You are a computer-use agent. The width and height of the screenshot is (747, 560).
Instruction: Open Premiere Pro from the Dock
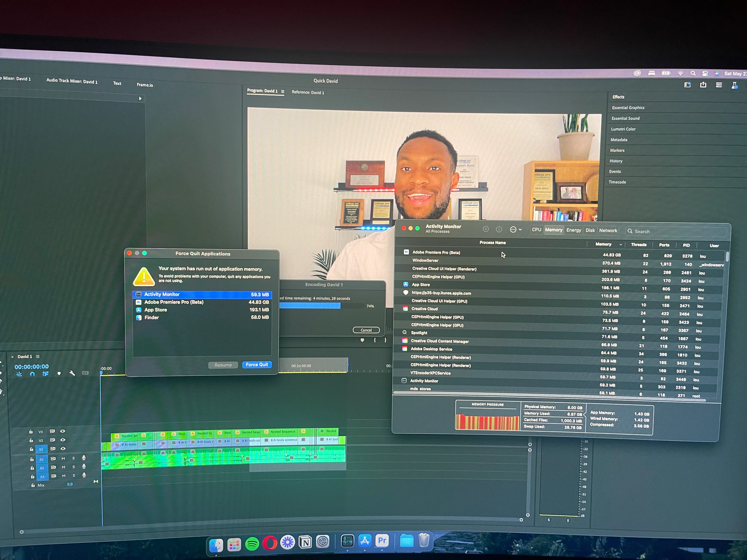pos(382,541)
